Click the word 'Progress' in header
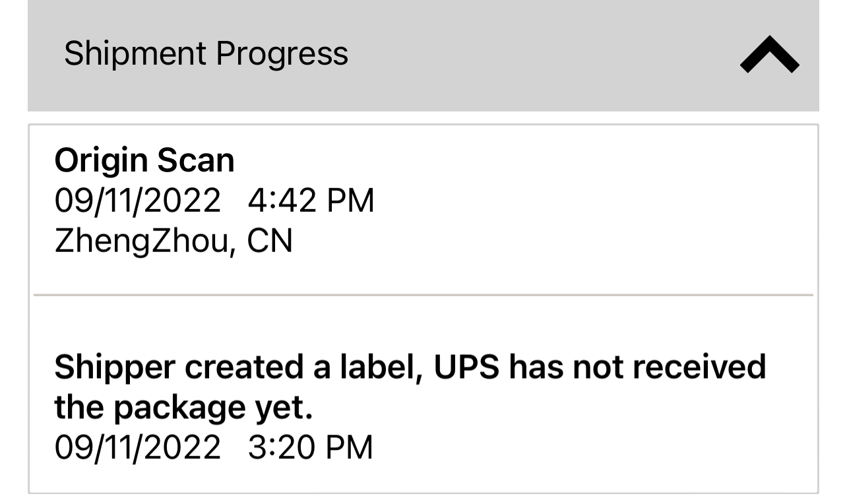The width and height of the screenshot is (847, 504). 282,53
